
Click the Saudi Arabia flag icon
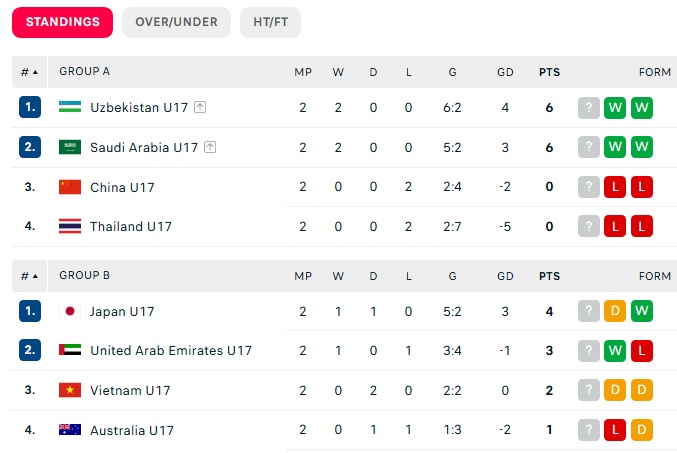coord(69,147)
